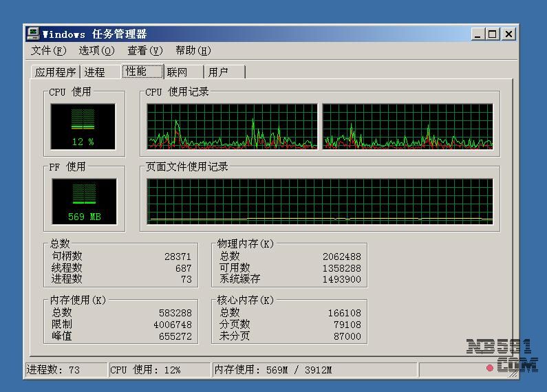Click the Task Manager title bar icon
Screen dimensions: 547x392
33,34
